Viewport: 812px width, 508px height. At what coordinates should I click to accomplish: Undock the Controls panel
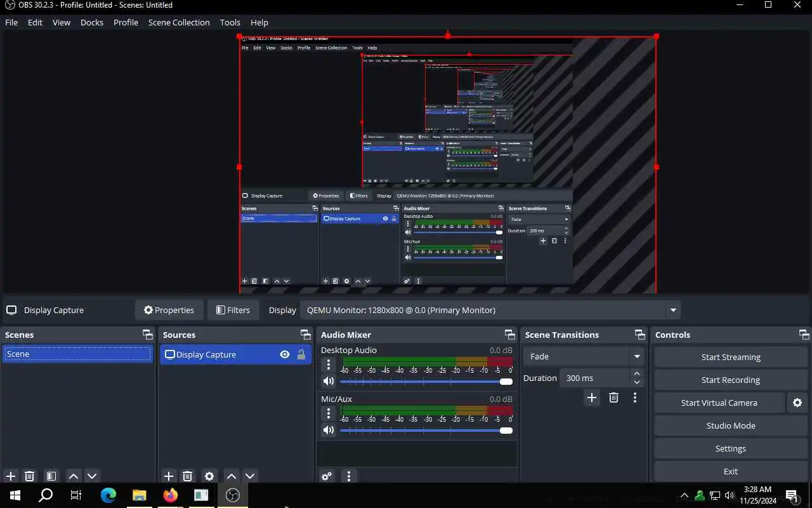point(804,335)
